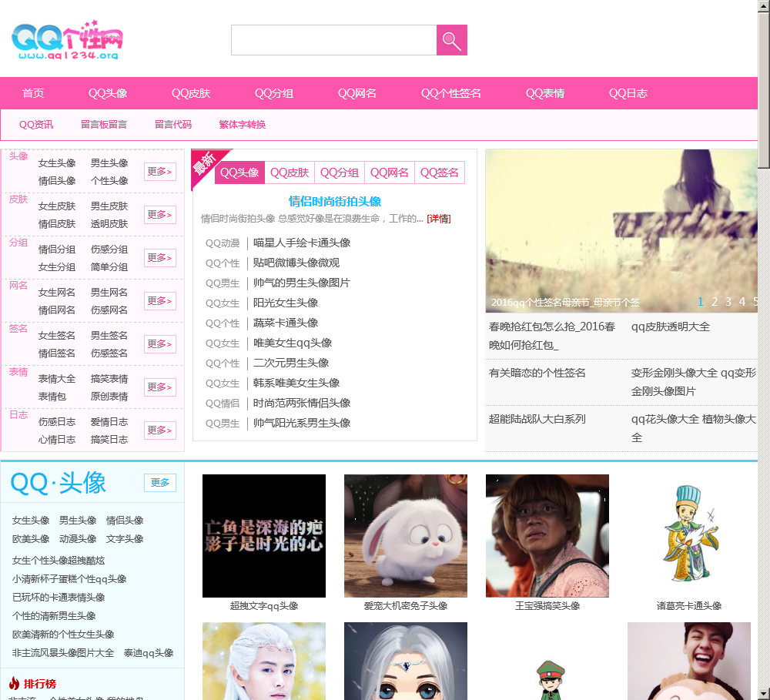Switch to the QQ皮肤 tab in 最新 panel
The width and height of the screenshot is (770, 700).
[290, 173]
